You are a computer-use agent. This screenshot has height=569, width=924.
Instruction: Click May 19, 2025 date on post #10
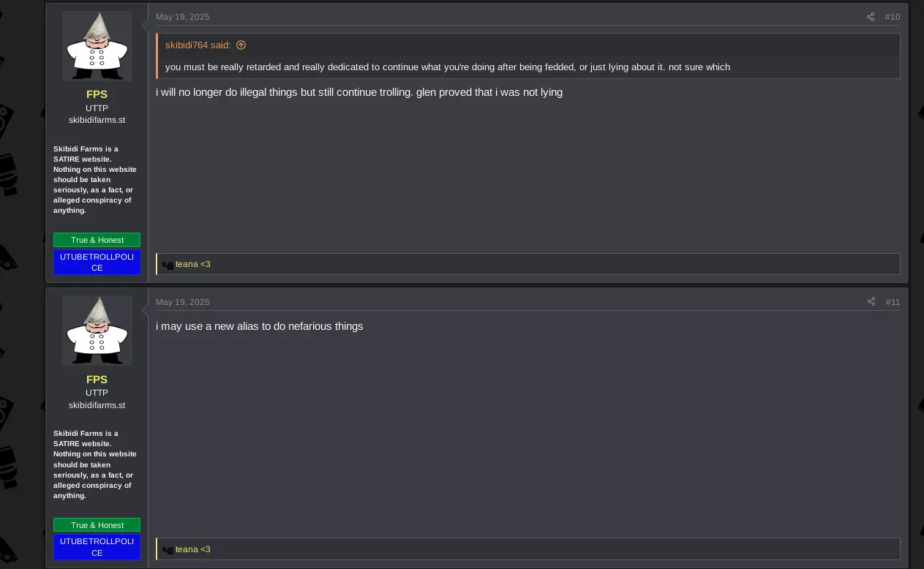click(183, 17)
